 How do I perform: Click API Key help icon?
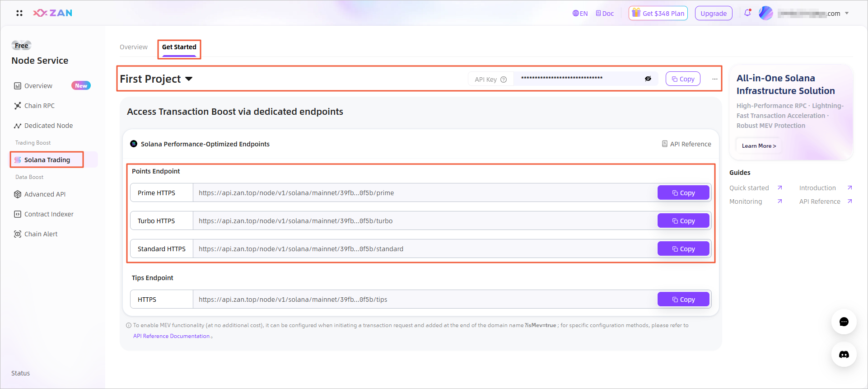point(504,80)
